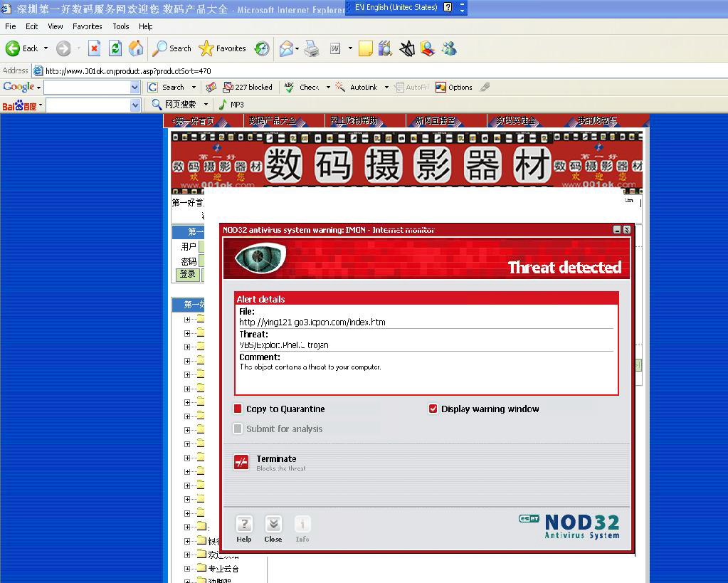Click the Print printer icon
This screenshot has height=583, width=728.
click(312, 48)
